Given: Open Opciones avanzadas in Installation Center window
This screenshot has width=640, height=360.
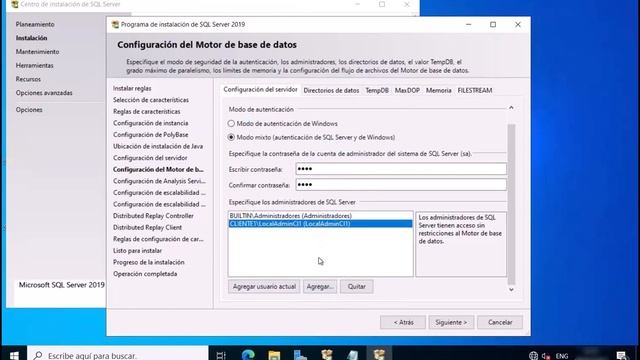Looking at the screenshot, I should pos(44,93).
